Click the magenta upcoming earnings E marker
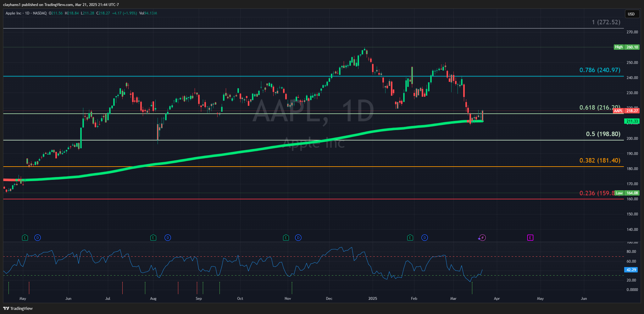The width and height of the screenshot is (644, 314). pos(530,237)
